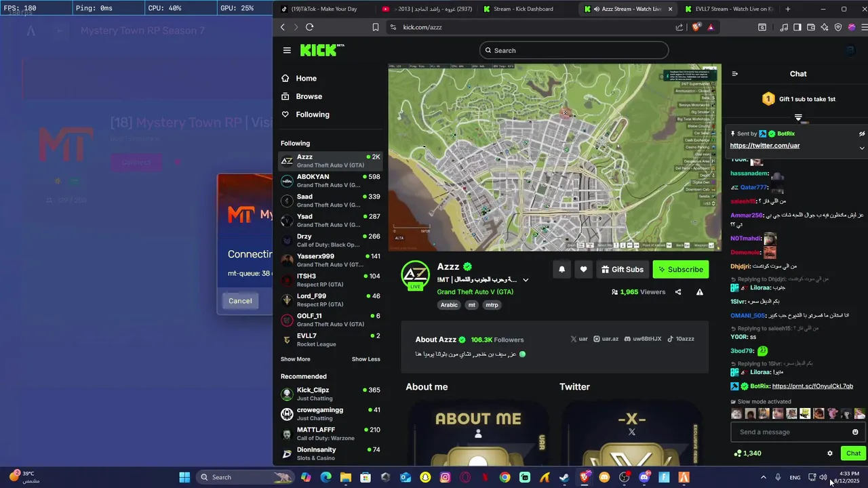The width and height of the screenshot is (868, 488).
Task: Click the report warning triangle icon
Action: (700, 292)
